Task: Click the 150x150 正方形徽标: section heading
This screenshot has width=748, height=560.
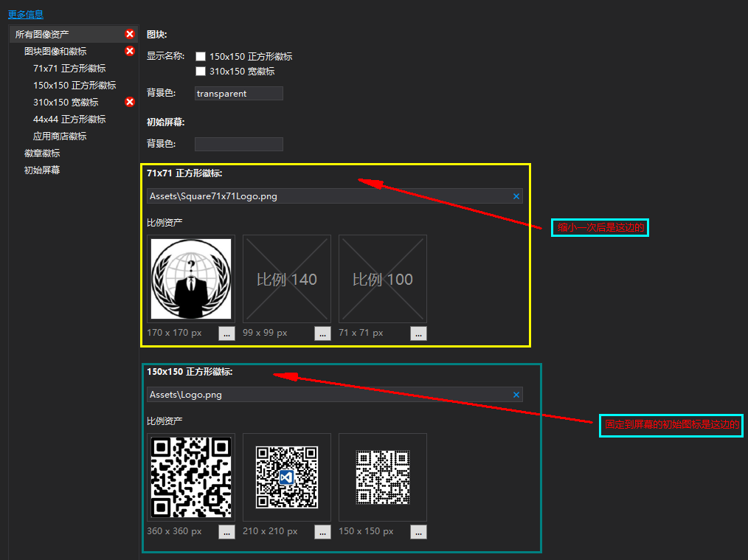Action: coord(190,372)
